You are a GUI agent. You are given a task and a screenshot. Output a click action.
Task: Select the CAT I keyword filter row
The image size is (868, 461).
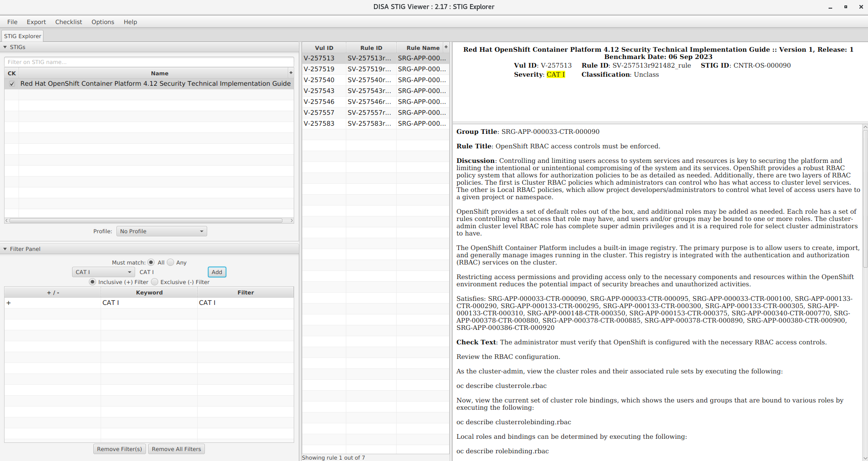point(149,303)
